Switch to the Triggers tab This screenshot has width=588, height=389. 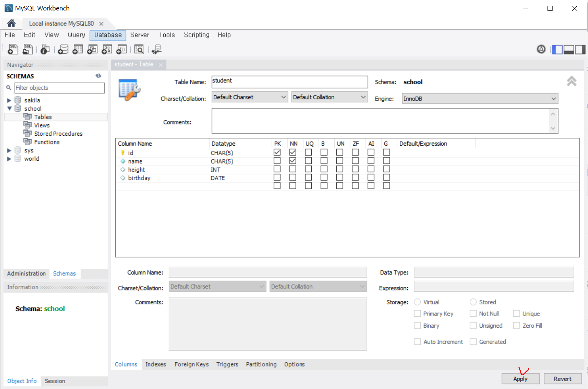[227, 364]
